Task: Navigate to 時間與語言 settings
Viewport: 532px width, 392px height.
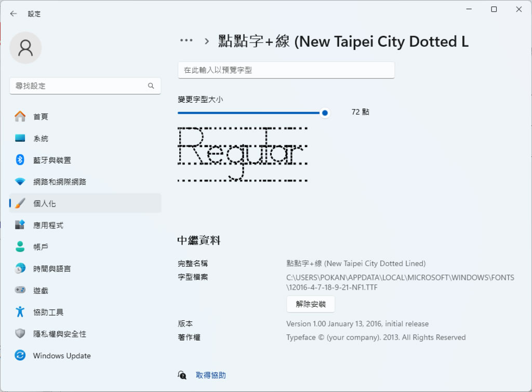Action: (52, 269)
